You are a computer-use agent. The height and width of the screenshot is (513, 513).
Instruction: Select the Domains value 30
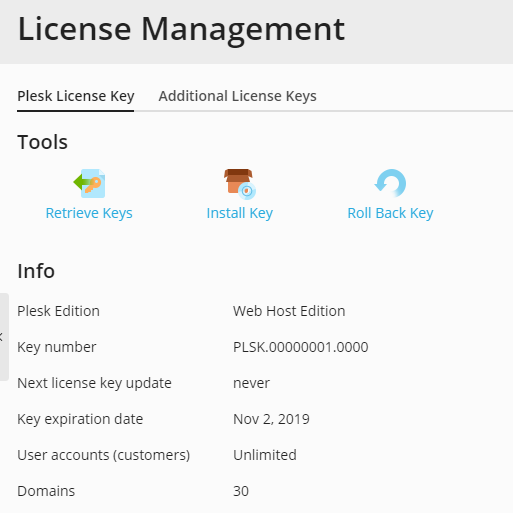[241, 491]
